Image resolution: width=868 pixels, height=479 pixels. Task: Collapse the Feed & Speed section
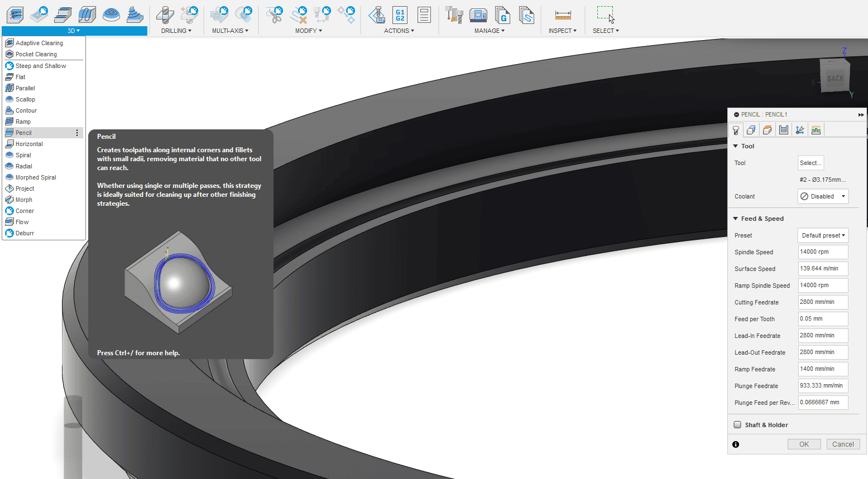tap(736, 219)
